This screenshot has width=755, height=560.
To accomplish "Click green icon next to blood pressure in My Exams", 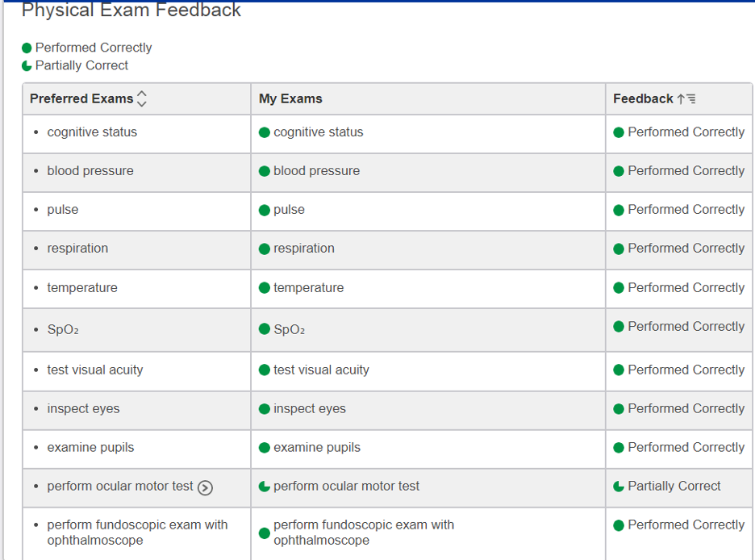I will coord(265,171).
